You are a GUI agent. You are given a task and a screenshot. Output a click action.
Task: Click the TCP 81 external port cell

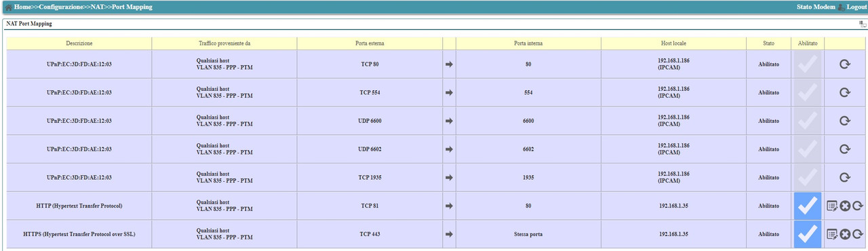point(370,206)
